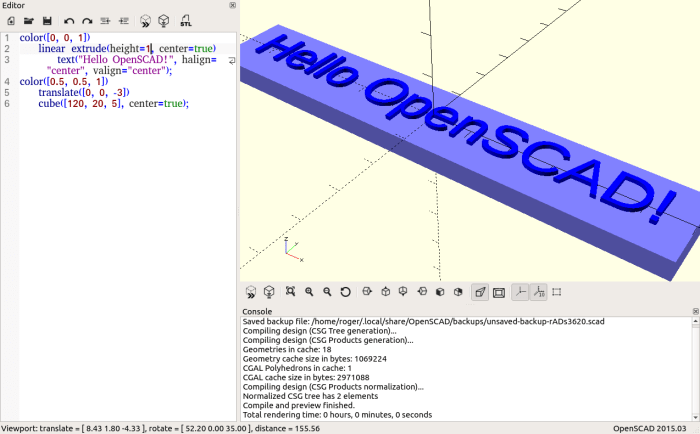
Task: Save the design with the floppy icon
Action: (x=47, y=21)
